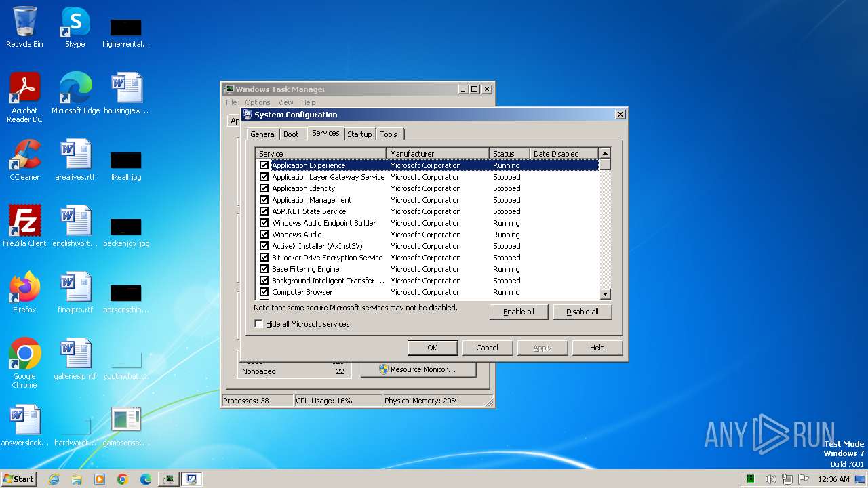Open Task Manager Help menu
This screenshot has width=868, height=488.
[309, 102]
